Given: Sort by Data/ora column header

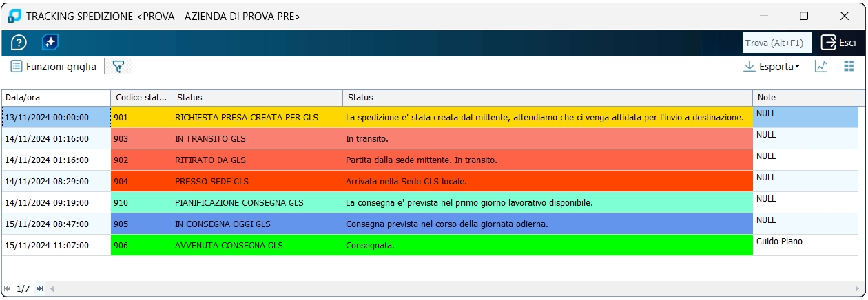Looking at the screenshot, I should [56, 98].
